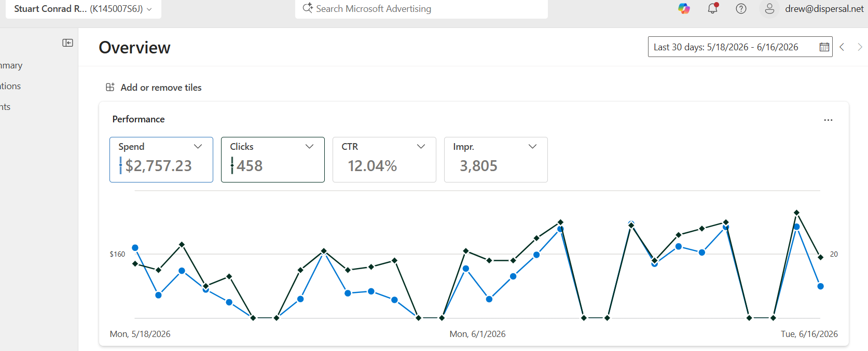Screen dimensions: 868x351
Task: Open the partially visible 'mmary' sidebar item
Action: click(x=11, y=65)
